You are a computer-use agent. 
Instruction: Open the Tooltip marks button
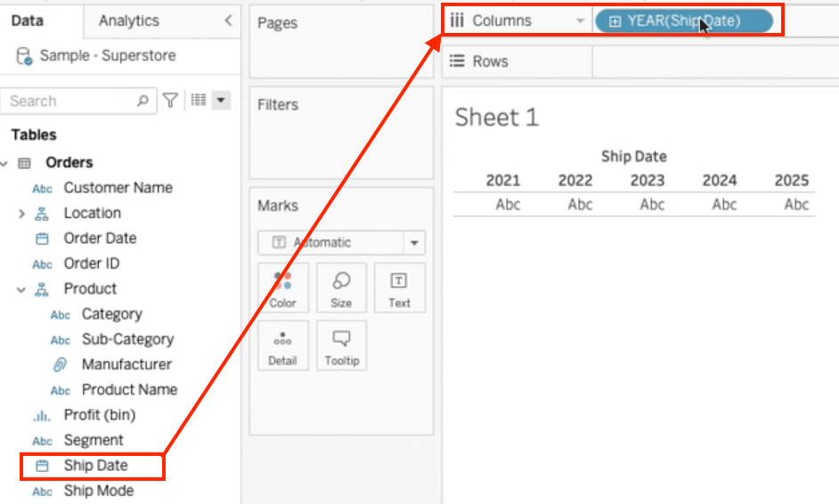click(x=341, y=345)
